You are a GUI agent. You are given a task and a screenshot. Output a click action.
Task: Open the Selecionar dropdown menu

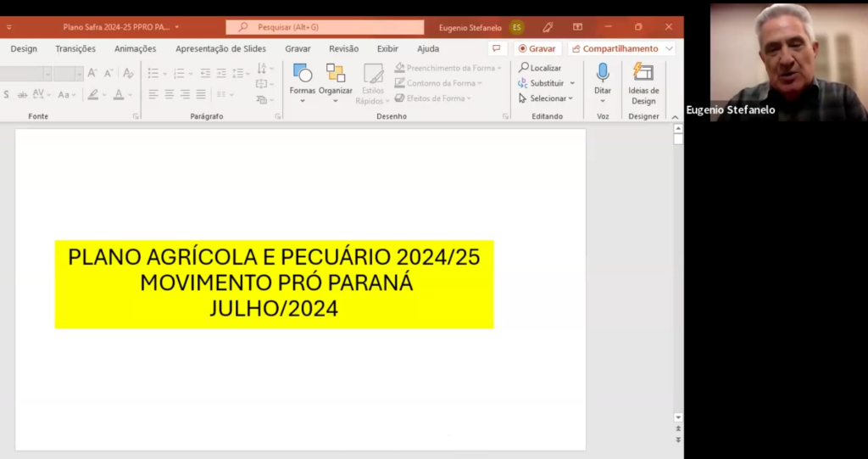pyautogui.click(x=547, y=98)
